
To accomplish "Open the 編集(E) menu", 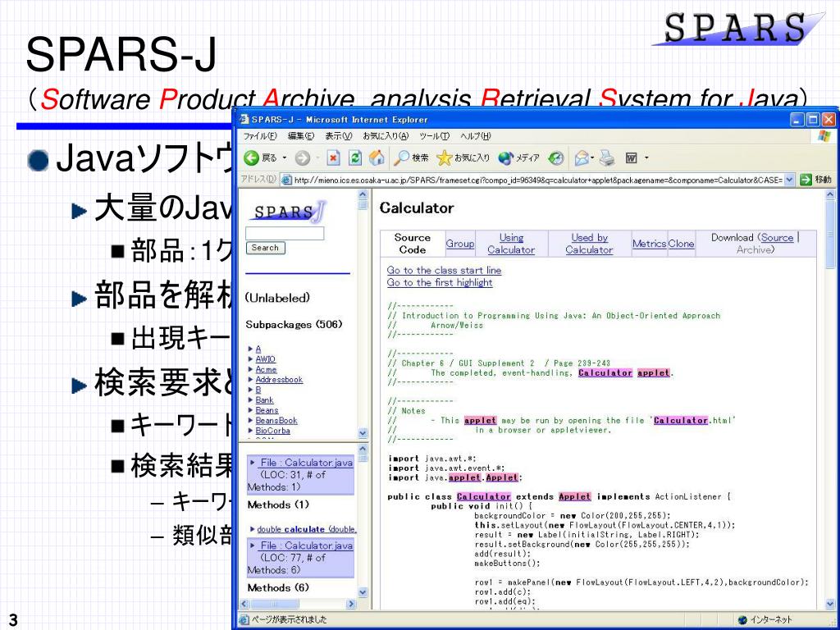I will pyautogui.click(x=300, y=136).
